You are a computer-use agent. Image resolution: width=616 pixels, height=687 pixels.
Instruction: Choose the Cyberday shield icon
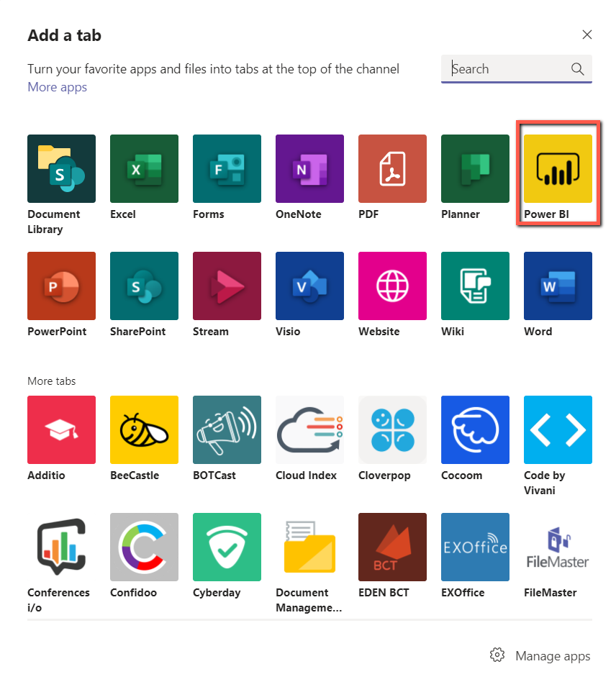click(x=227, y=547)
